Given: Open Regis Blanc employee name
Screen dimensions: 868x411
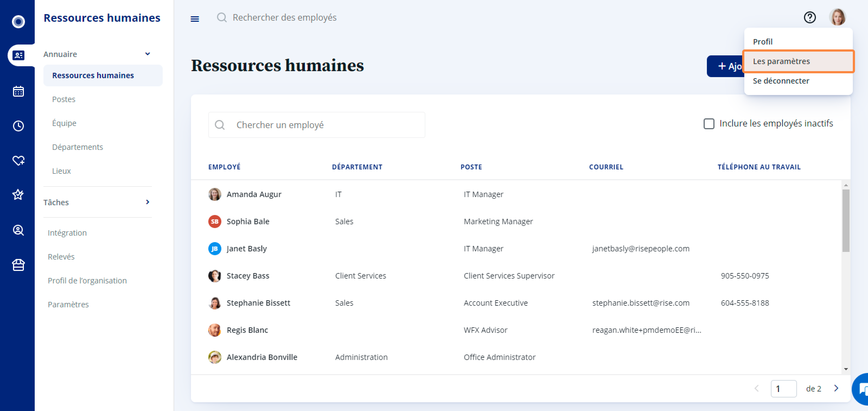Looking at the screenshot, I should tap(247, 330).
